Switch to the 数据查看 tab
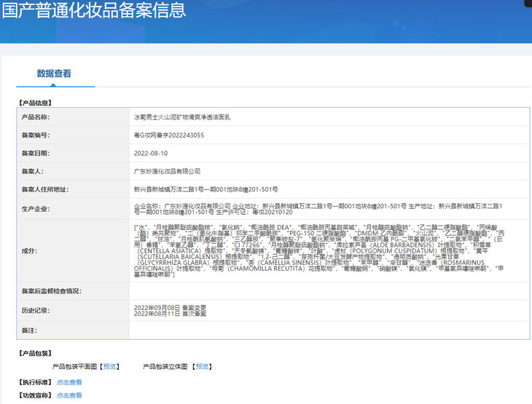This screenshot has width=532, height=404. click(54, 74)
